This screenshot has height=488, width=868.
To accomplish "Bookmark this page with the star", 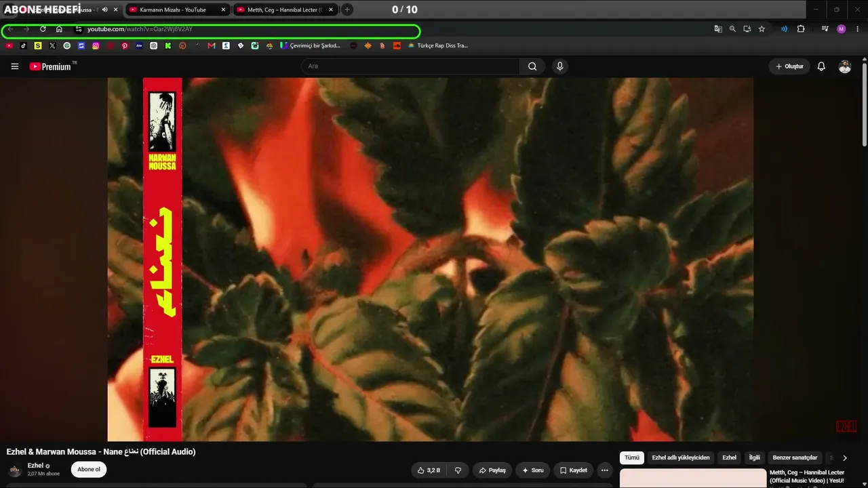I will (x=762, y=29).
